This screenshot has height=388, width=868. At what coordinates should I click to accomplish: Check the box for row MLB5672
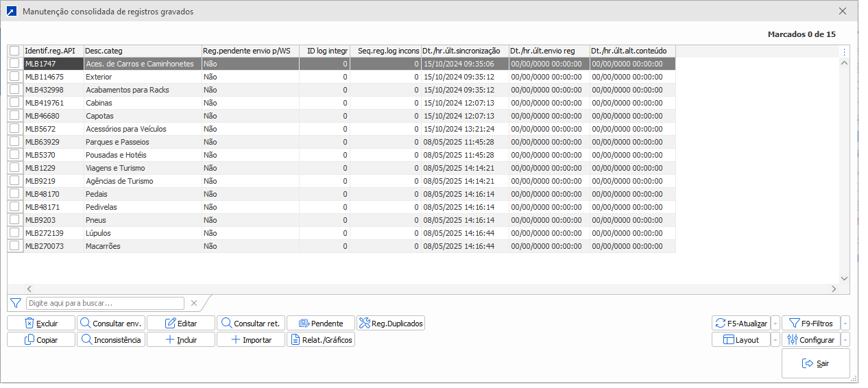pos(14,128)
